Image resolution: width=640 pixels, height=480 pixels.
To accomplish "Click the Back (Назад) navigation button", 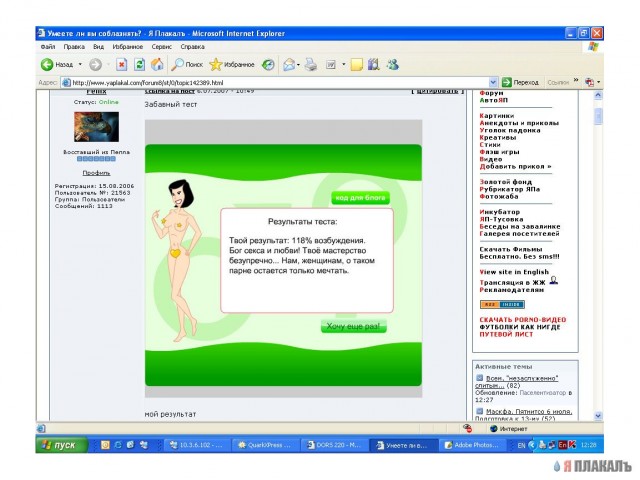I will (57, 64).
